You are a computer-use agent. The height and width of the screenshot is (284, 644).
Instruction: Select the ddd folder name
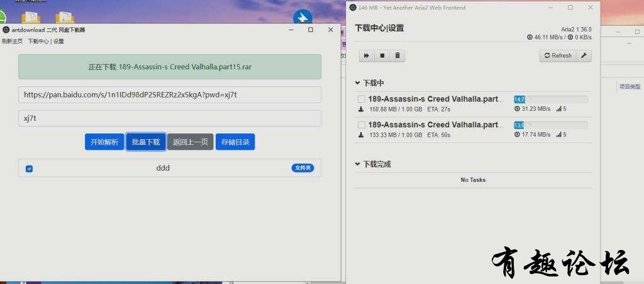coord(163,168)
